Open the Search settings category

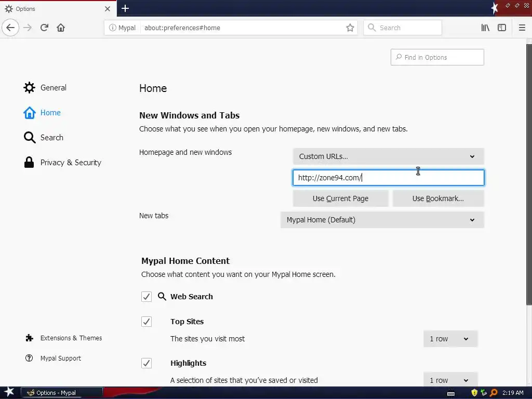click(x=44, y=137)
